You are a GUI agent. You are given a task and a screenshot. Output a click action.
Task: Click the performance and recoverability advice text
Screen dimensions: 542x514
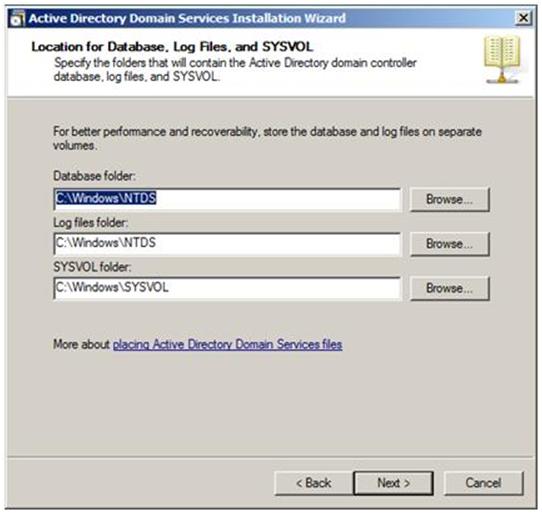[267, 138]
